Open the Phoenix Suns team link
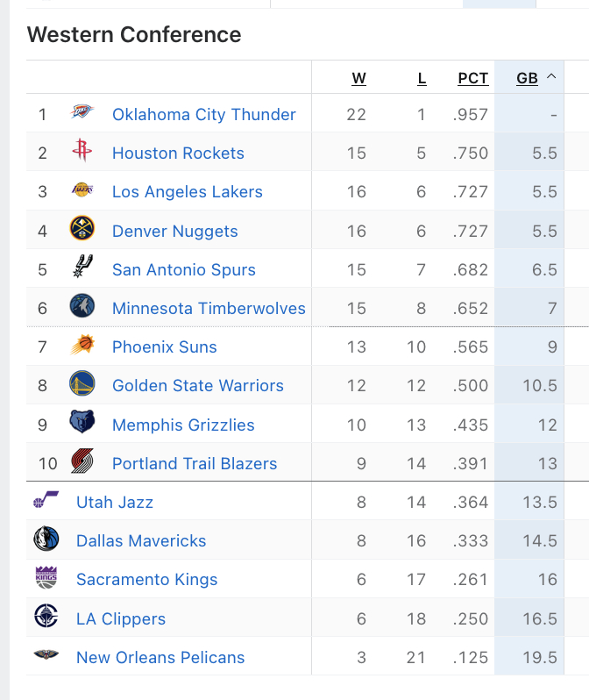The height and width of the screenshot is (700, 589). pyautogui.click(x=165, y=346)
